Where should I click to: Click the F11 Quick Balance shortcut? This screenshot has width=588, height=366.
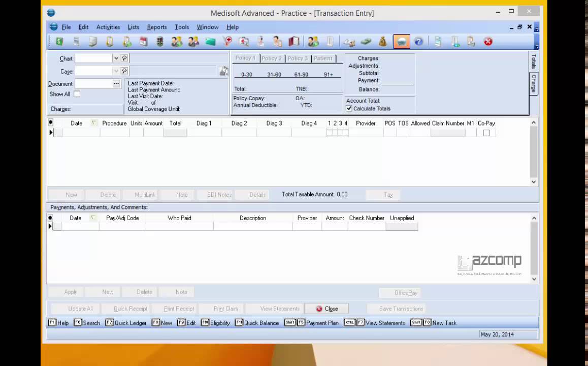257,323
